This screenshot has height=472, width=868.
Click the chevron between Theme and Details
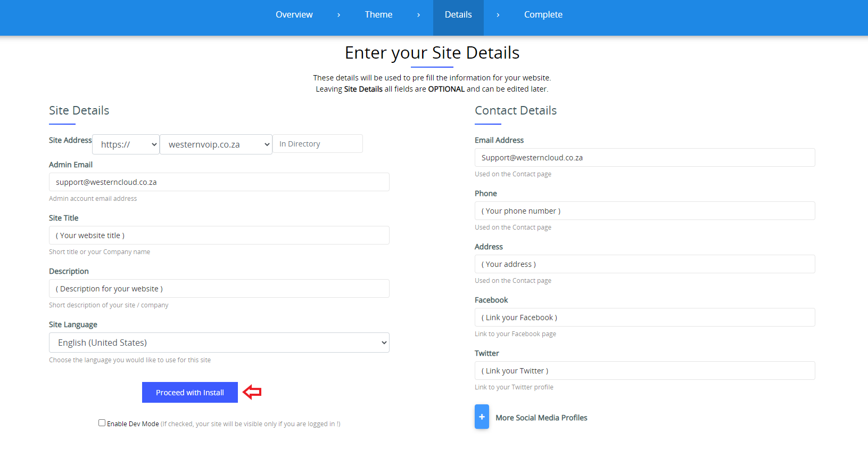pyautogui.click(x=418, y=15)
